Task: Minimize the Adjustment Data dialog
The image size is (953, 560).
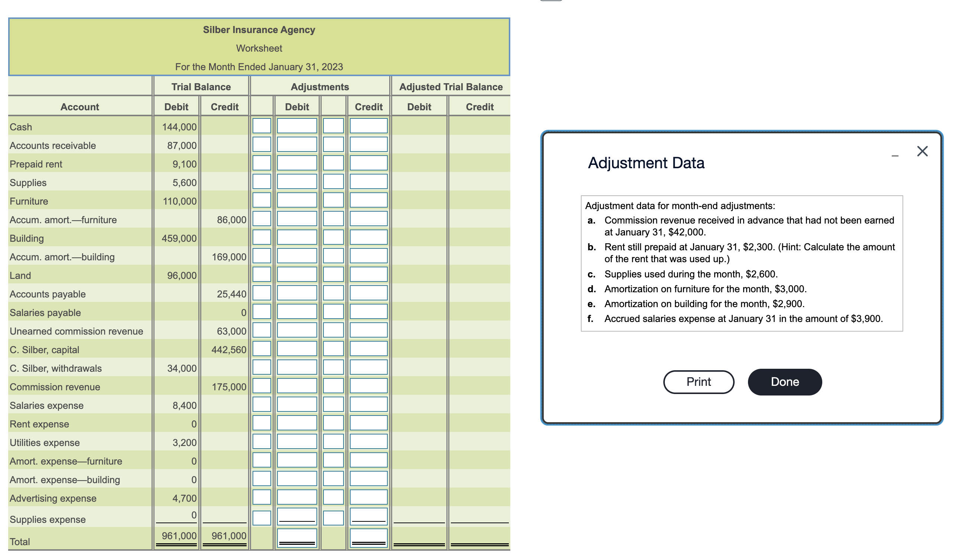Action: tap(895, 154)
